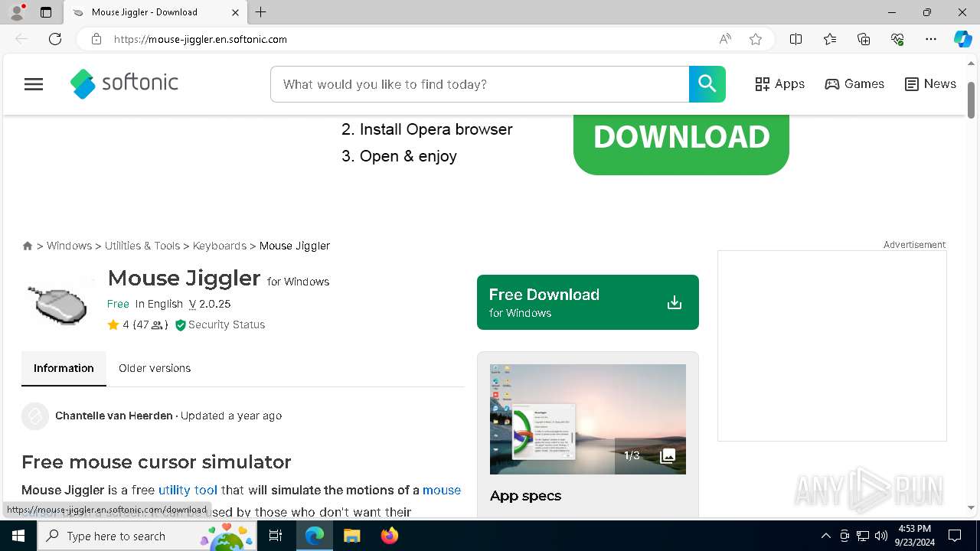Click the author avatar icon
The image size is (980, 551).
coord(35,416)
